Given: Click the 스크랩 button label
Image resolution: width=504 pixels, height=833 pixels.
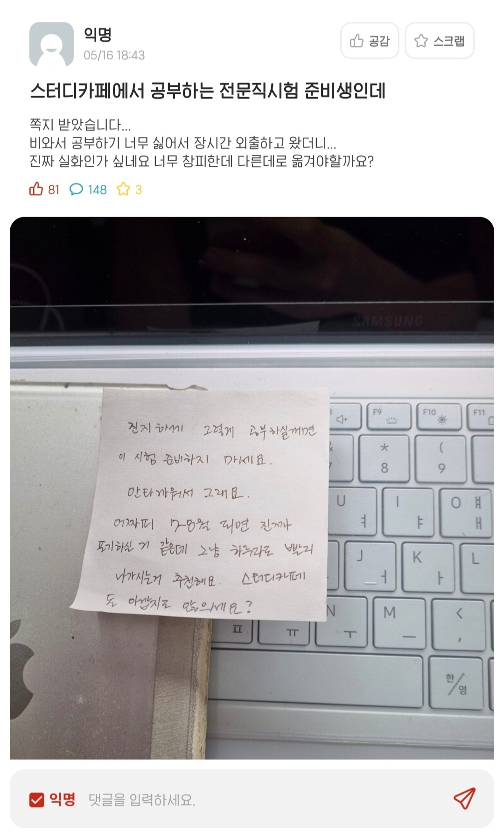Looking at the screenshot, I should click(449, 41).
